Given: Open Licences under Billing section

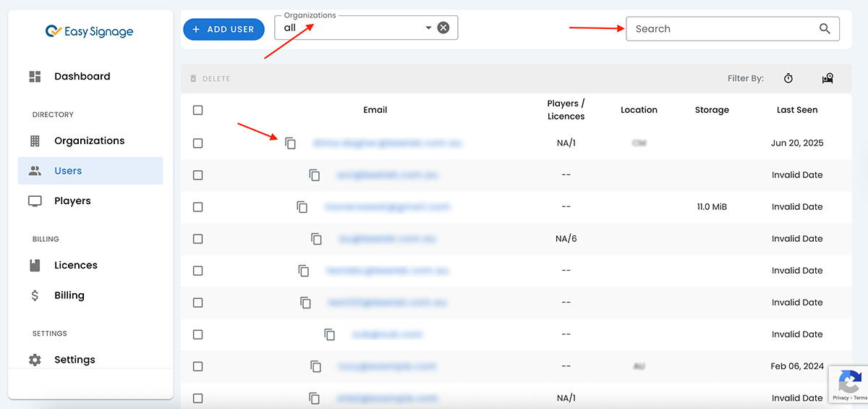Looking at the screenshot, I should pyautogui.click(x=75, y=265).
